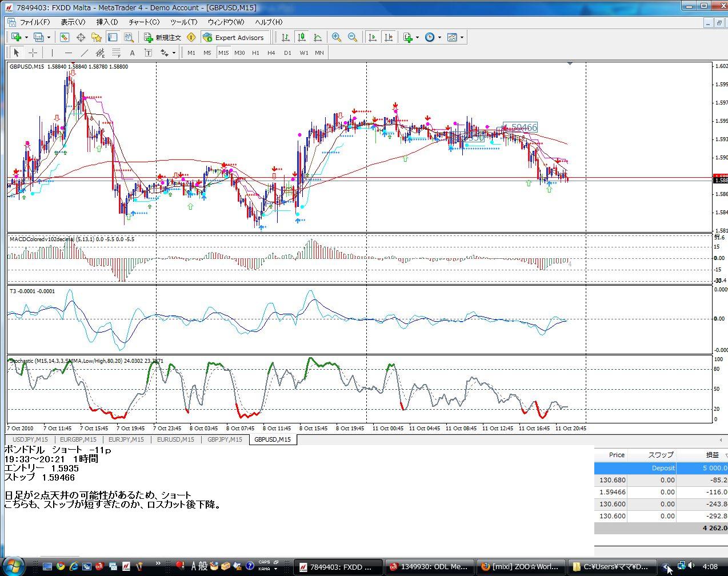Switch to line chart display
This screenshot has height=576, width=728.
pyautogui.click(x=318, y=37)
